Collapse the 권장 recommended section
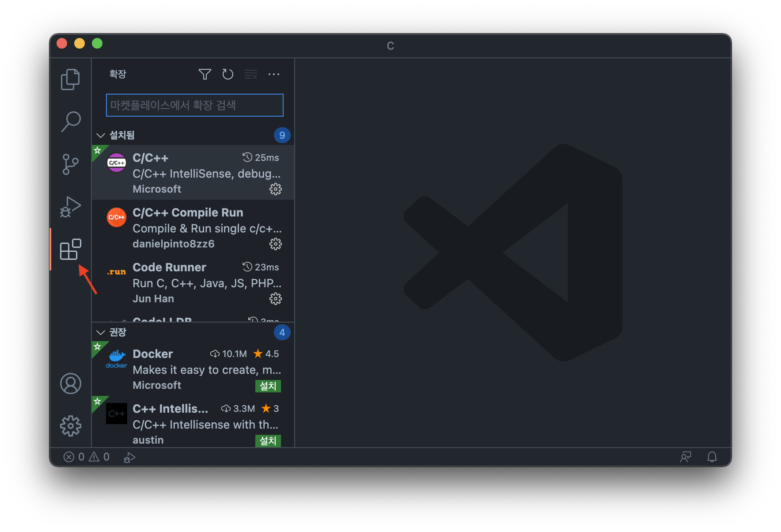The image size is (781, 532). click(101, 332)
